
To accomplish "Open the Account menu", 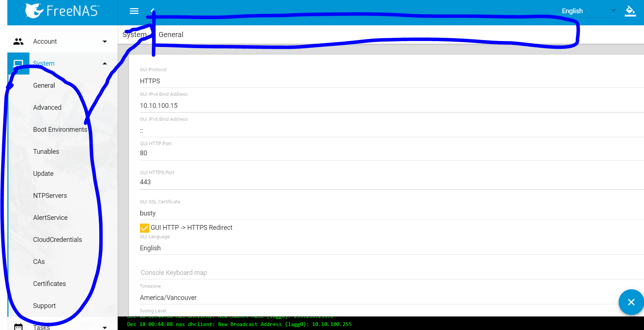I will [62, 41].
